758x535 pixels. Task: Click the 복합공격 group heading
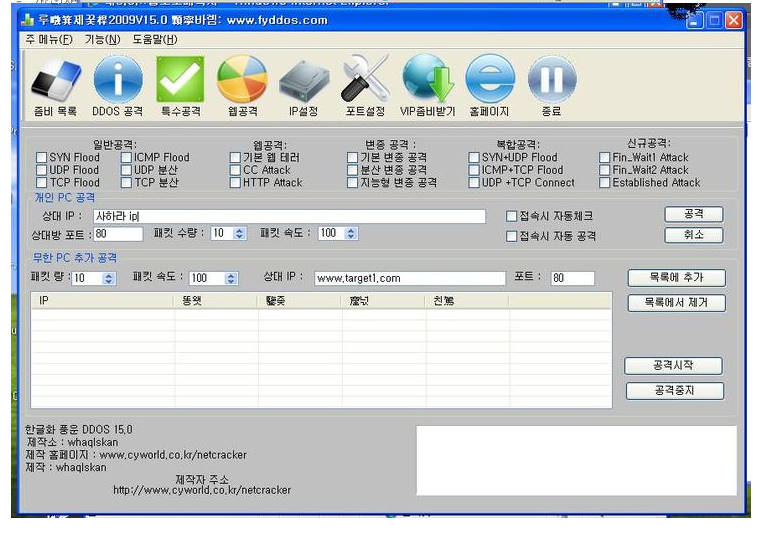coord(518,144)
